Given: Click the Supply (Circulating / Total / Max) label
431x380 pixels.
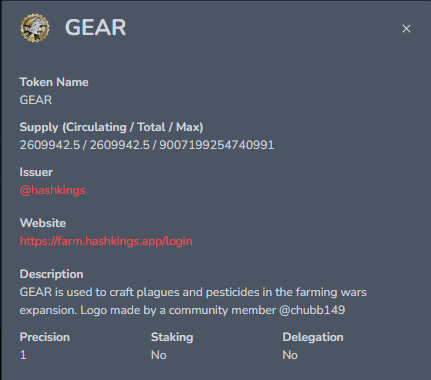Looking at the screenshot, I should click(111, 127).
